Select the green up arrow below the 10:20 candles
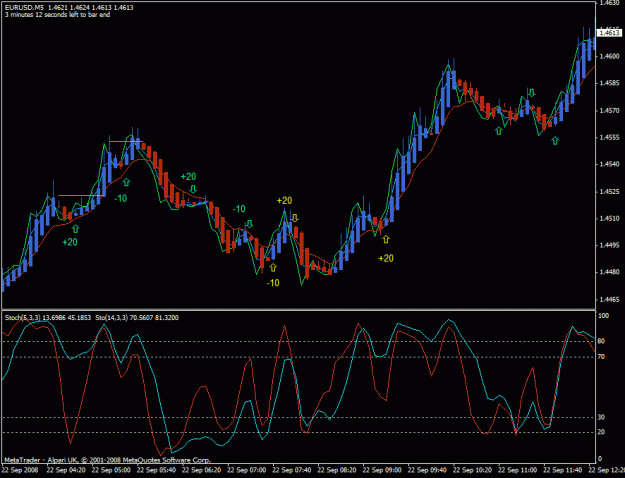The height and width of the screenshot is (478, 625). (499, 130)
